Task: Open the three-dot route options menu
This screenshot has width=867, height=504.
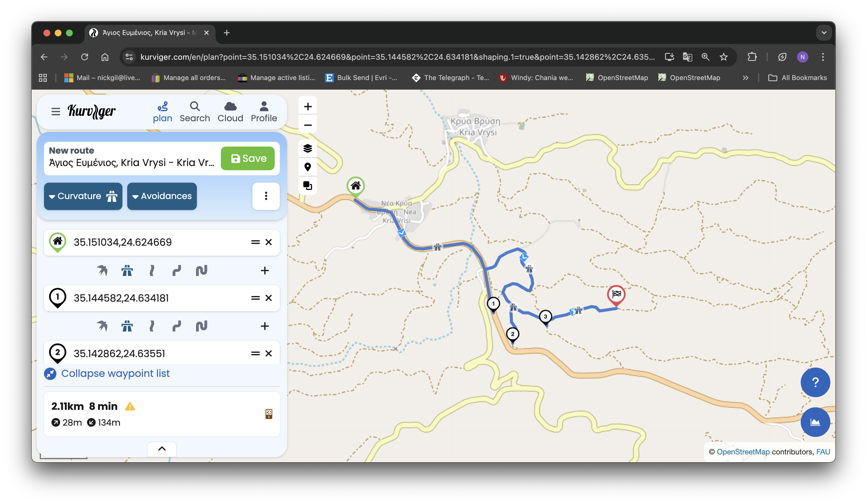Action: pyautogui.click(x=266, y=196)
